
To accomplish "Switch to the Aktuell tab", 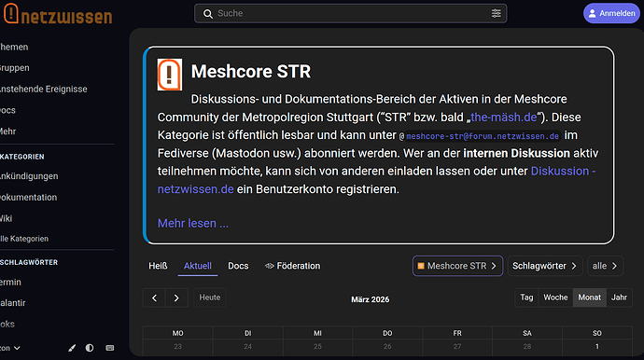I will [198, 266].
